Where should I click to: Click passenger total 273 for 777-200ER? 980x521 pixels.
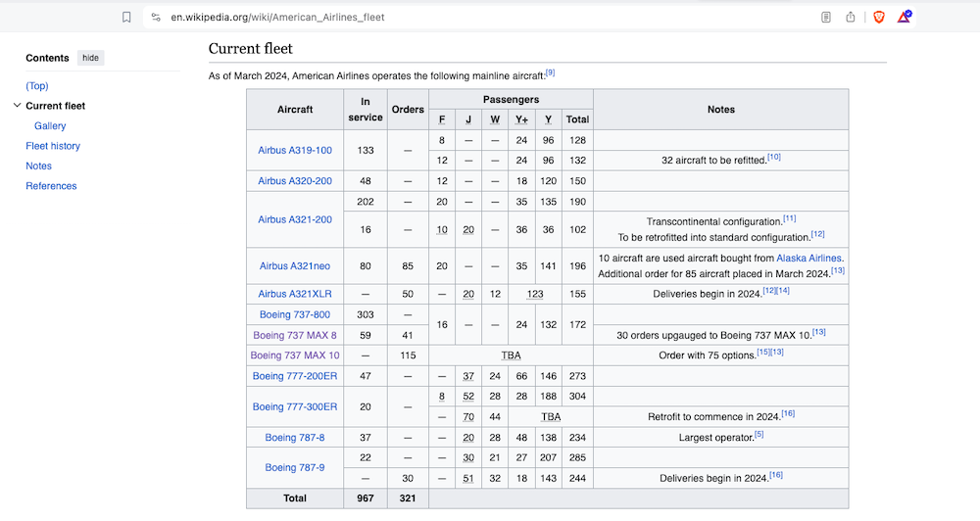tap(577, 376)
